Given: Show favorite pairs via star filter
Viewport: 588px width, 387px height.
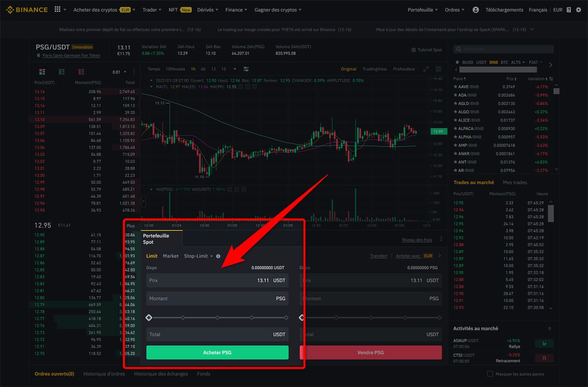Looking at the screenshot, I should 457,62.
